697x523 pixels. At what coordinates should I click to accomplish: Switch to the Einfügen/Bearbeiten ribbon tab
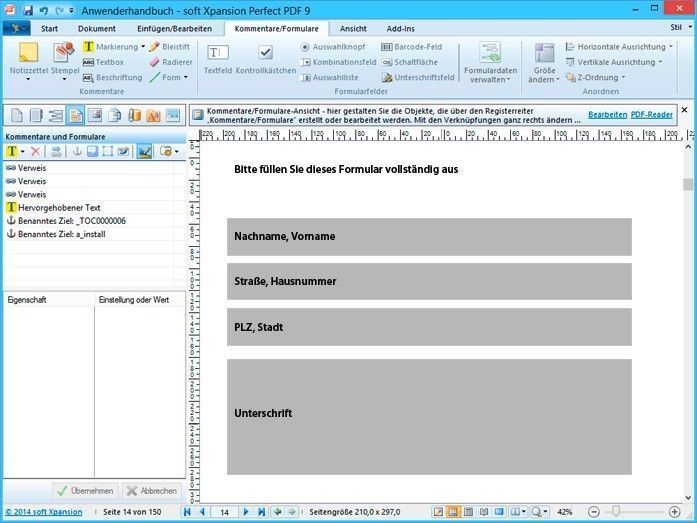[174, 28]
